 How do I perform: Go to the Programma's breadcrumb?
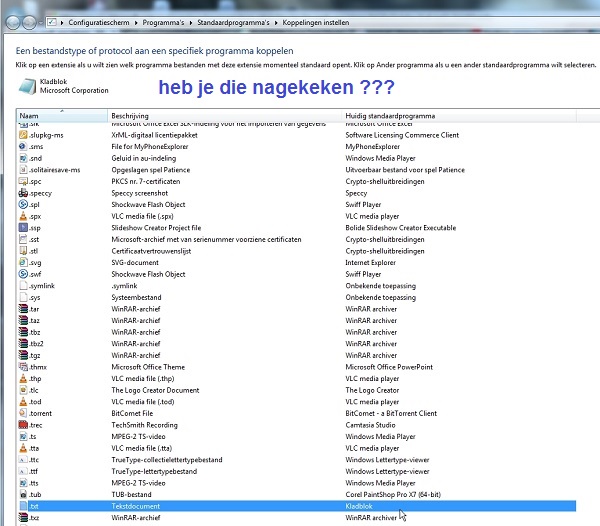[163, 23]
